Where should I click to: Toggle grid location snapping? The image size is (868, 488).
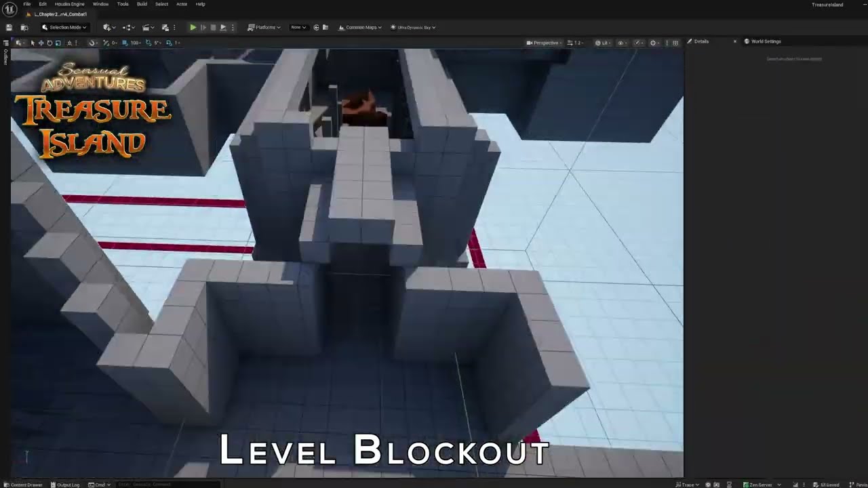125,43
